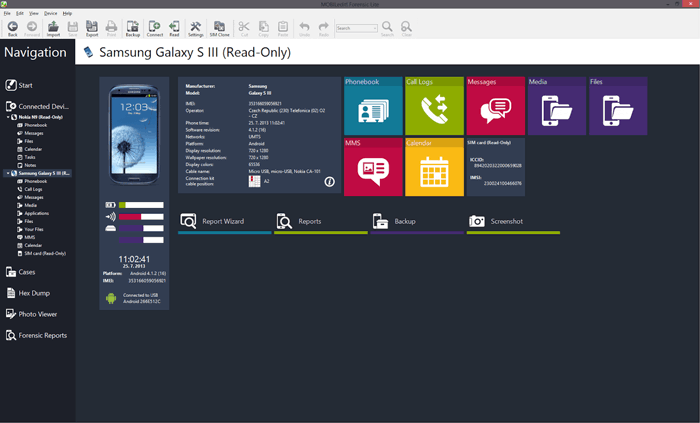Click the Backup icon in toolbar
The image size is (700, 423).
point(133,28)
